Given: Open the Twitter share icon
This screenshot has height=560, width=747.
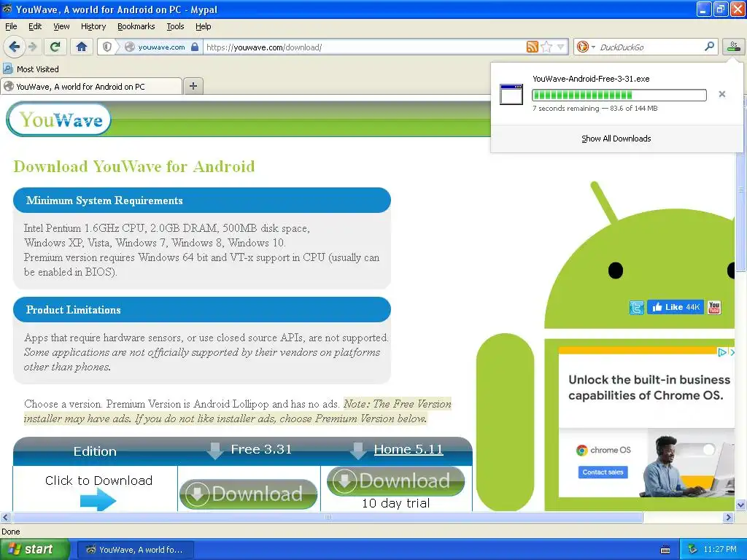Looking at the screenshot, I should 636,308.
